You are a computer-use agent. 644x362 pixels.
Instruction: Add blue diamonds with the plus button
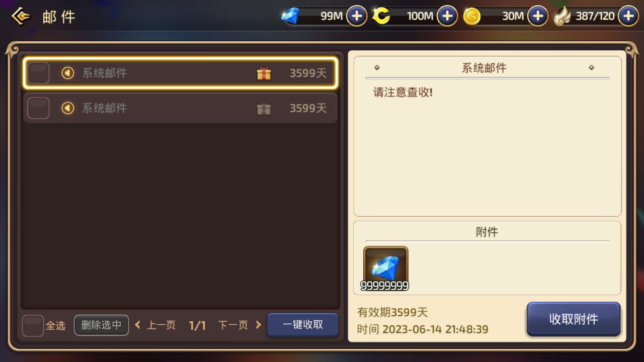[357, 16]
